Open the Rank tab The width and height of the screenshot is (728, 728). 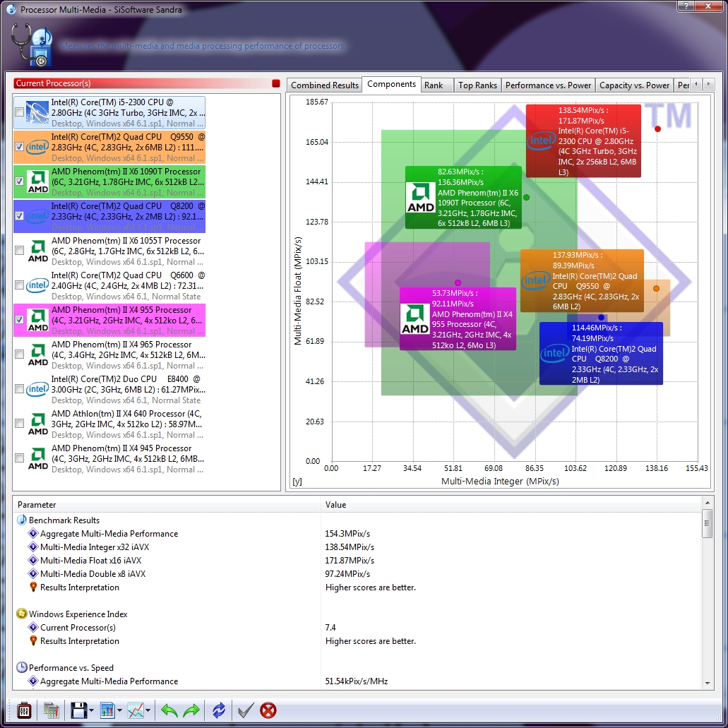coord(437,85)
